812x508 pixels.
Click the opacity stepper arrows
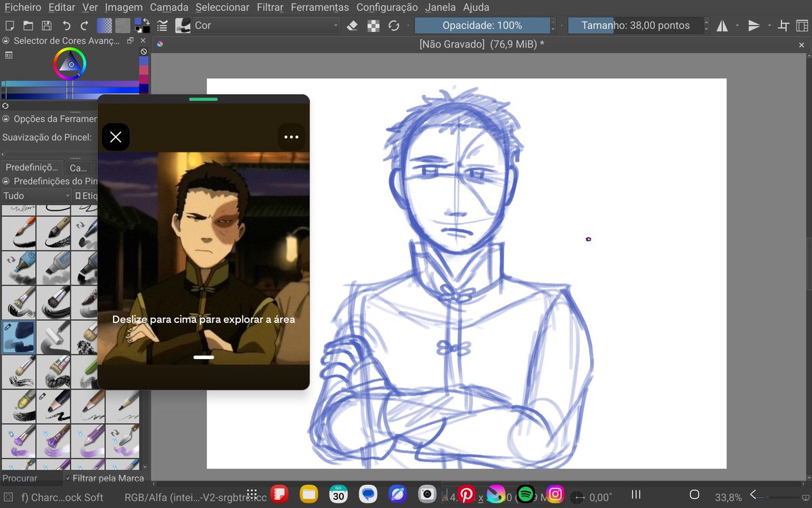click(x=554, y=26)
